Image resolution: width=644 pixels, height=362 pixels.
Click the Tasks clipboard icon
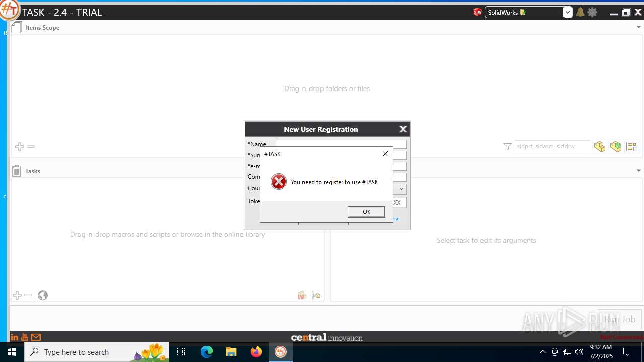click(x=16, y=171)
